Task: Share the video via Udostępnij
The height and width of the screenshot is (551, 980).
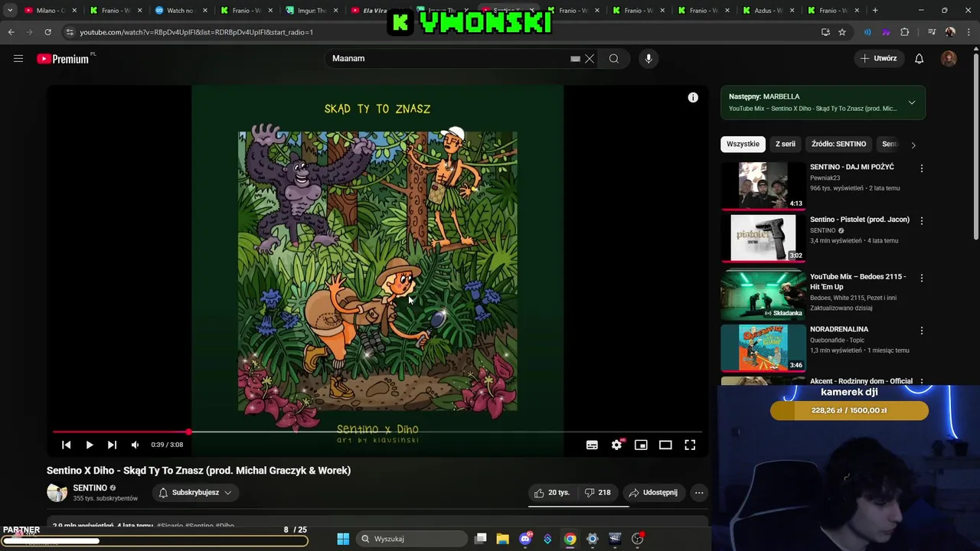Action: pos(653,493)
